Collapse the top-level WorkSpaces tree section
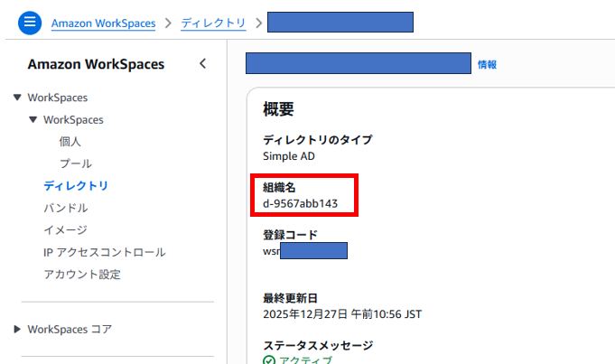 17,98
